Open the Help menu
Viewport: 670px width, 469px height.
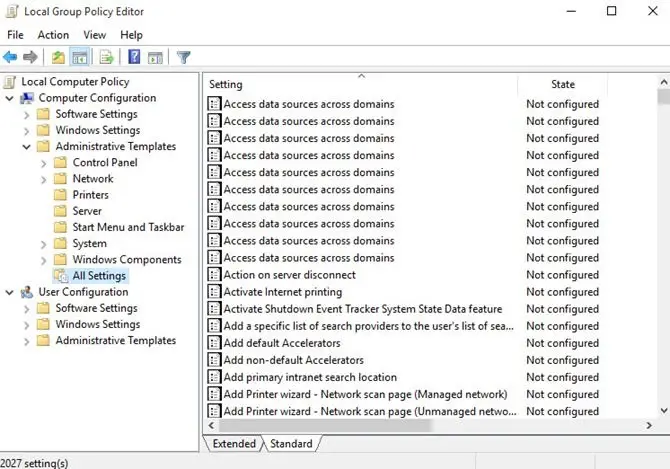click(131, 35)
